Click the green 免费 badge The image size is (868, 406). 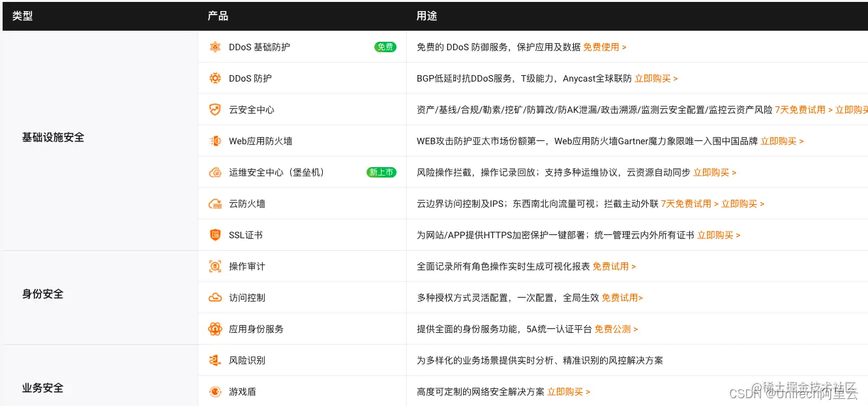click(x=384, y=47)
